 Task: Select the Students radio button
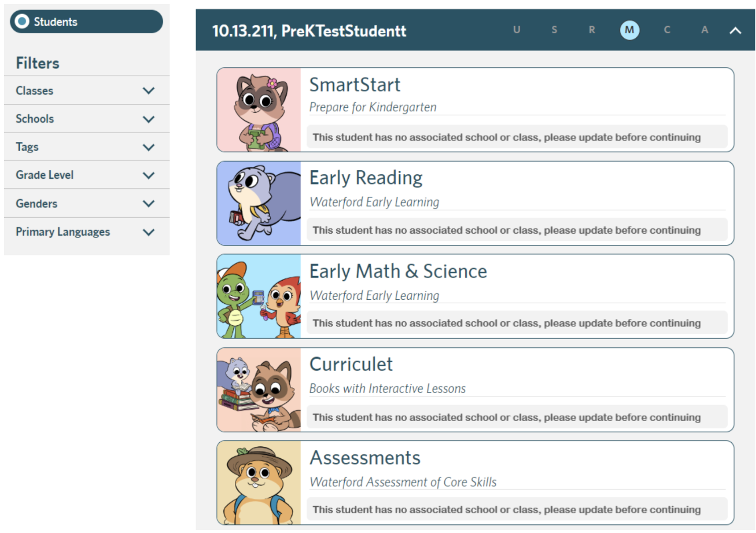pyautogui.click(x=22, y=21)
